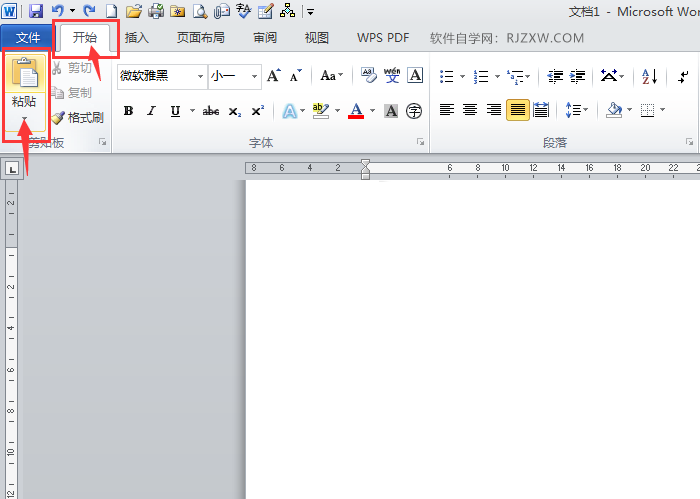Open font name dropdown 微软雅黑

click(200, 76)
